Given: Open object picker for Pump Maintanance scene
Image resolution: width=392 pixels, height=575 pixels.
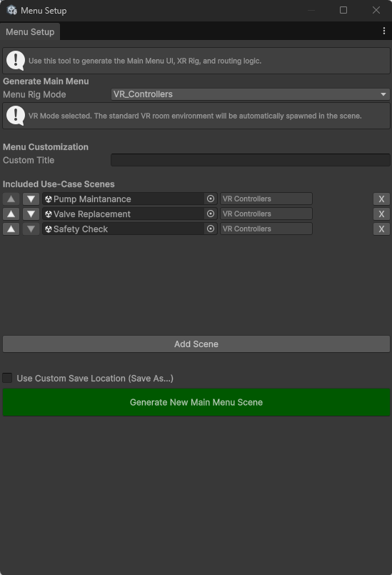Looking at the screenshot, I should [x=211, y=199].
